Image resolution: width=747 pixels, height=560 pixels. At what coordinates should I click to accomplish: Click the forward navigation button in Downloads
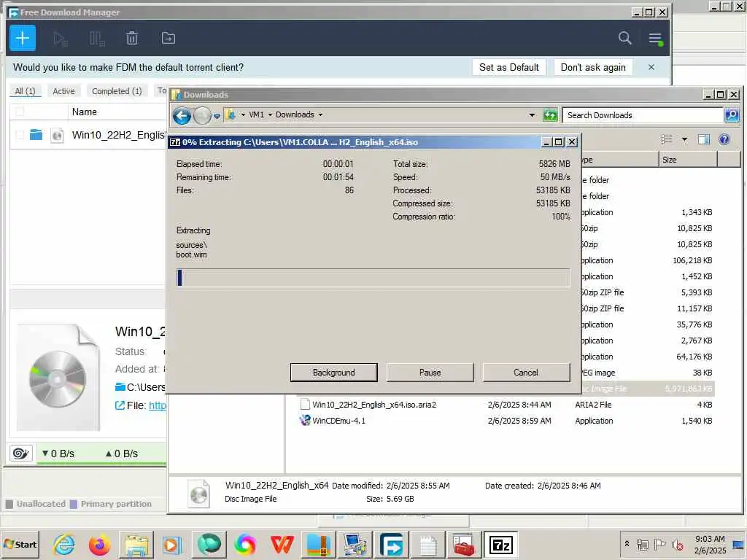[202, 115]
